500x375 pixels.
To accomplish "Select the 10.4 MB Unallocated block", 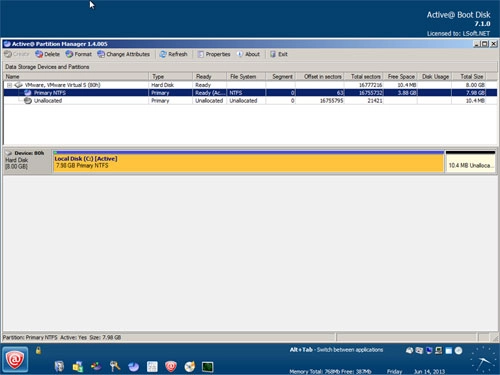I will click(x=470, y=162).
